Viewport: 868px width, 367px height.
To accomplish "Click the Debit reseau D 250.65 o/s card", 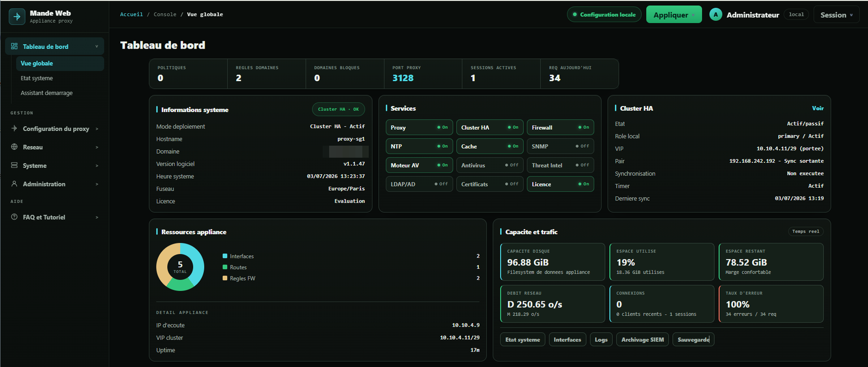I will (x=552, y=304).
